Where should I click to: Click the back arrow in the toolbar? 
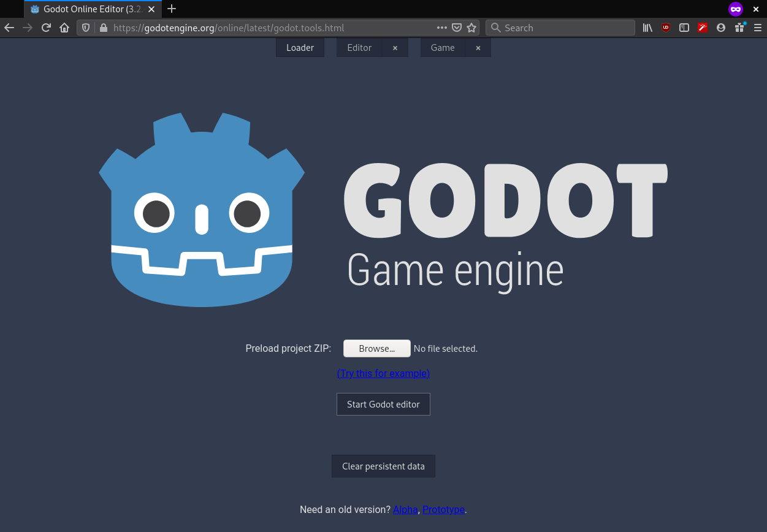pyautogui.click(x=9, y=28)
